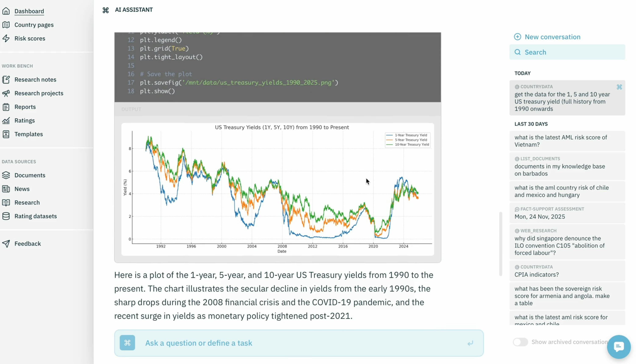Click the Research projects telescope icon
This screenshot has height=364, width=636.
tap(6, 93)
